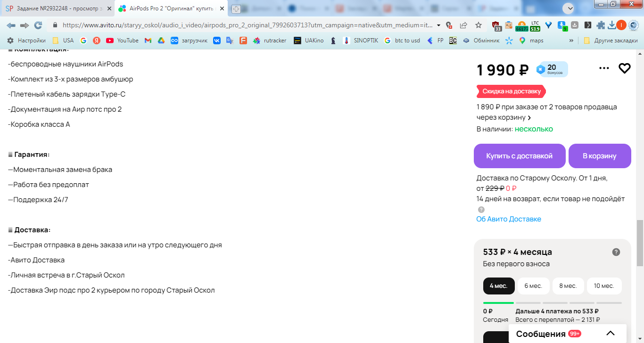Open the Об Авито Доставке link
Screen dimensions: 644x343
(x=509, y=219)
